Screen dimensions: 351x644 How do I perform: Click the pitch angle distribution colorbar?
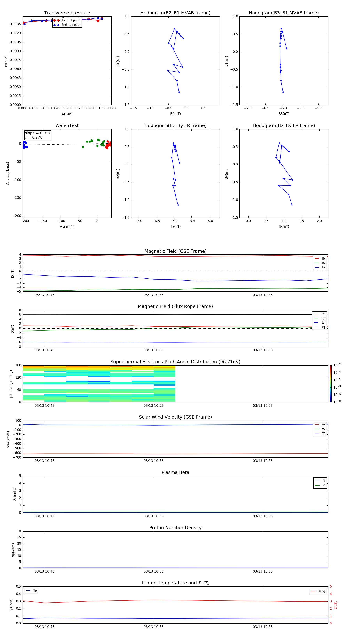(331, 384)
